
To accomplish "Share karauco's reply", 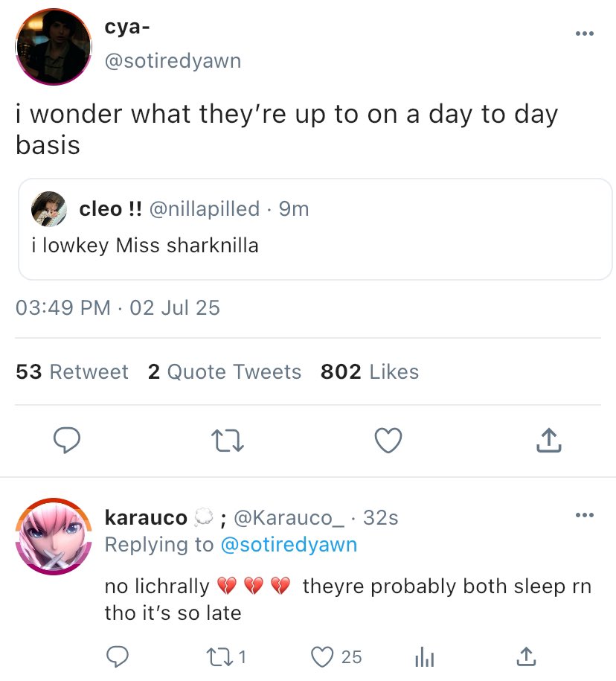I will (x=525, y=656).
